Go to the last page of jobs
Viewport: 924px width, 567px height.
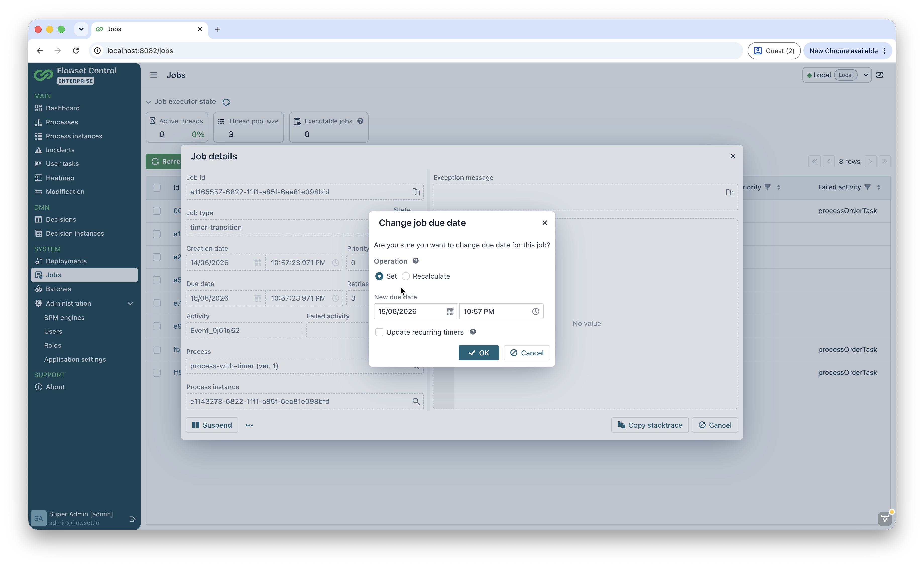(885, 162)
